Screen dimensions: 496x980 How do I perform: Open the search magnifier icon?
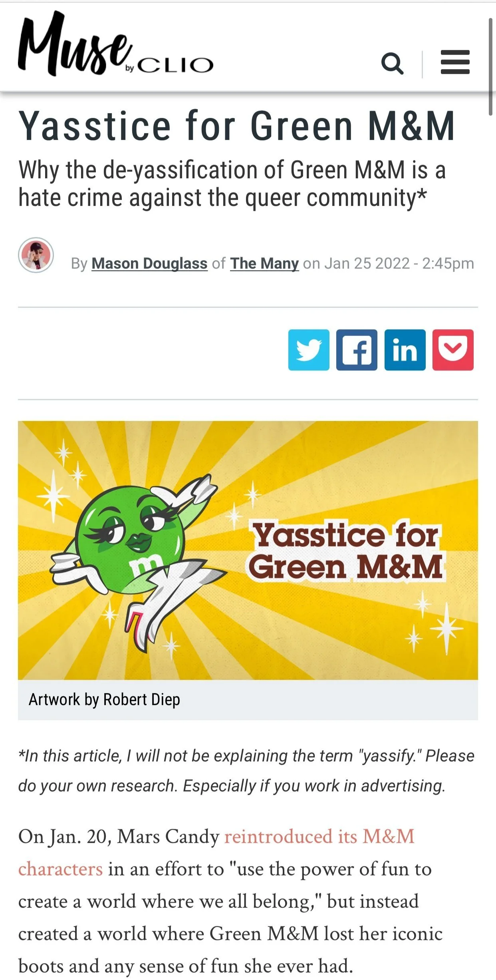coord(392,63)
